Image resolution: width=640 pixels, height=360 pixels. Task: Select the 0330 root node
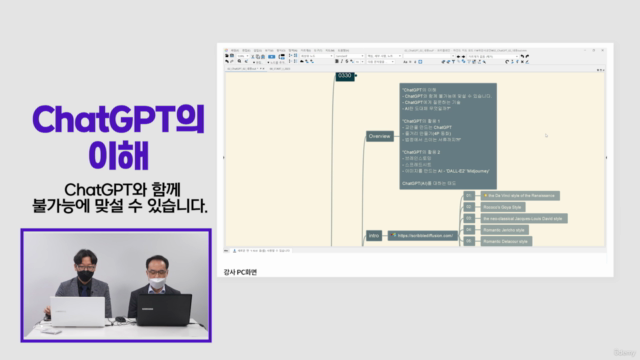click(x=345, y=76)
